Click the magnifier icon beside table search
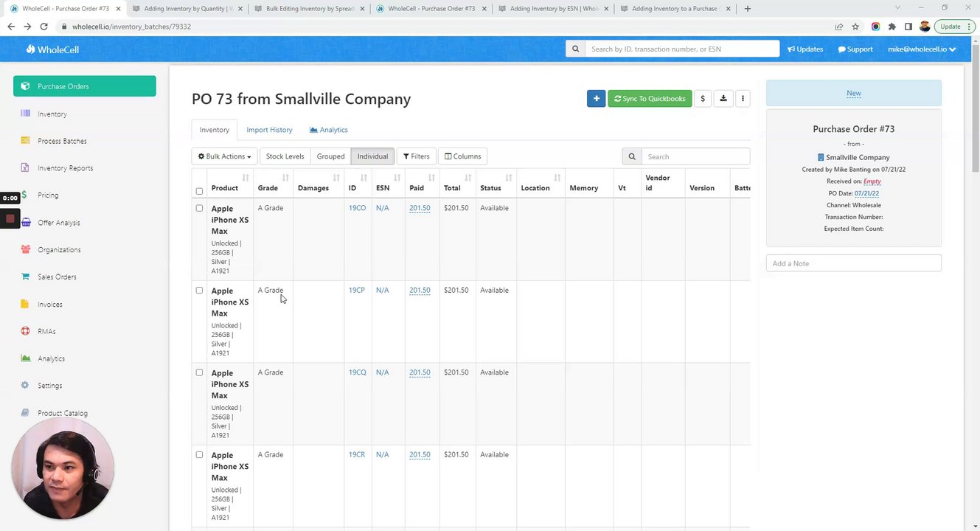 coord(632,156)
